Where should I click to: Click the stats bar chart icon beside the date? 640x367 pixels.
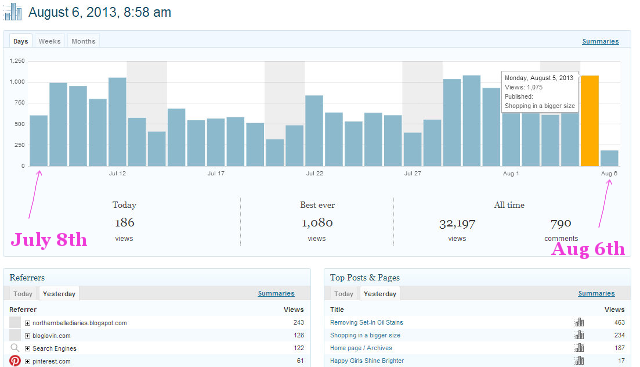tap(13, 11)
